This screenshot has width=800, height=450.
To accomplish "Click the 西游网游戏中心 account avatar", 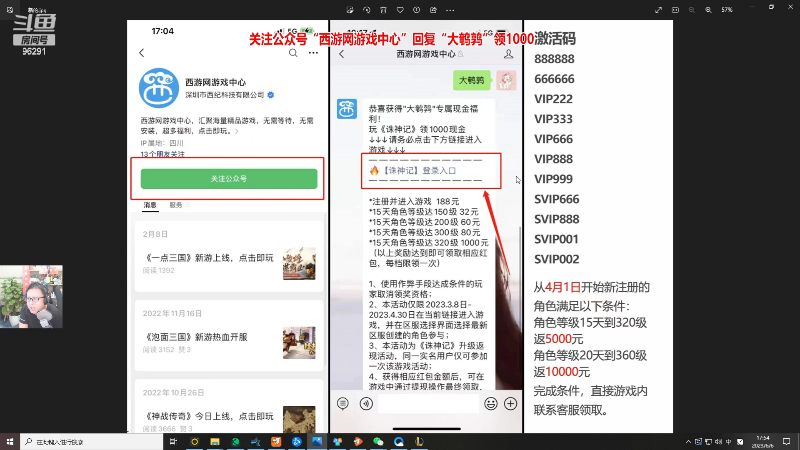I will [159, 88].
